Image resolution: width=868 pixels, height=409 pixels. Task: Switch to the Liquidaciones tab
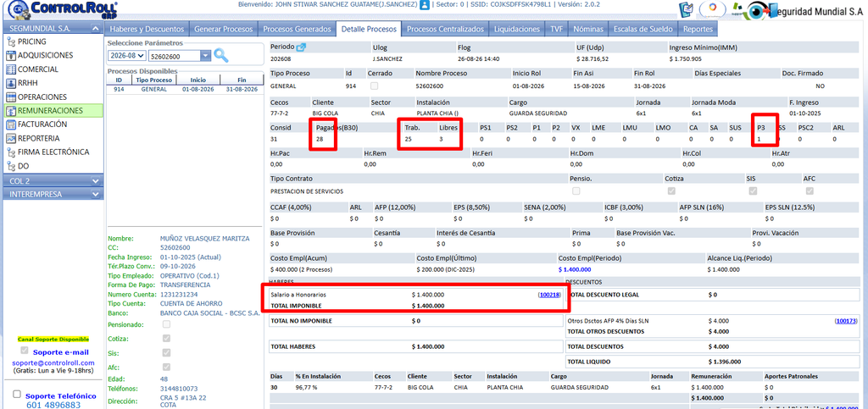click(x=516, y=29)
